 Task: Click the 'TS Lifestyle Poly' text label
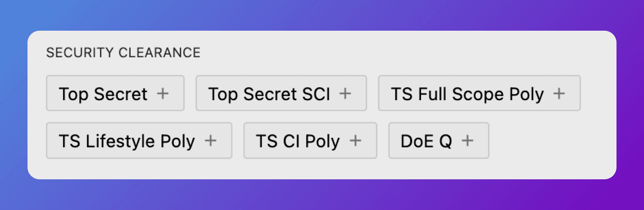(127, 142)
